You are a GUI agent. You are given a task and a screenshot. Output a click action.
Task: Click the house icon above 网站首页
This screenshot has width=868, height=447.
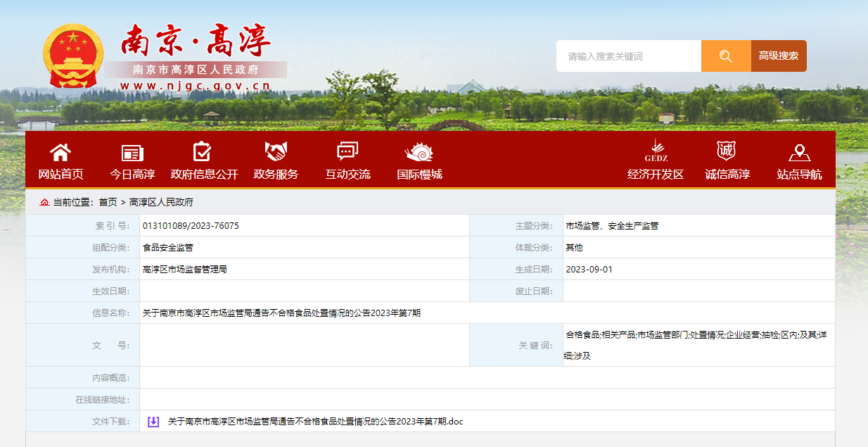pos(60,151)
